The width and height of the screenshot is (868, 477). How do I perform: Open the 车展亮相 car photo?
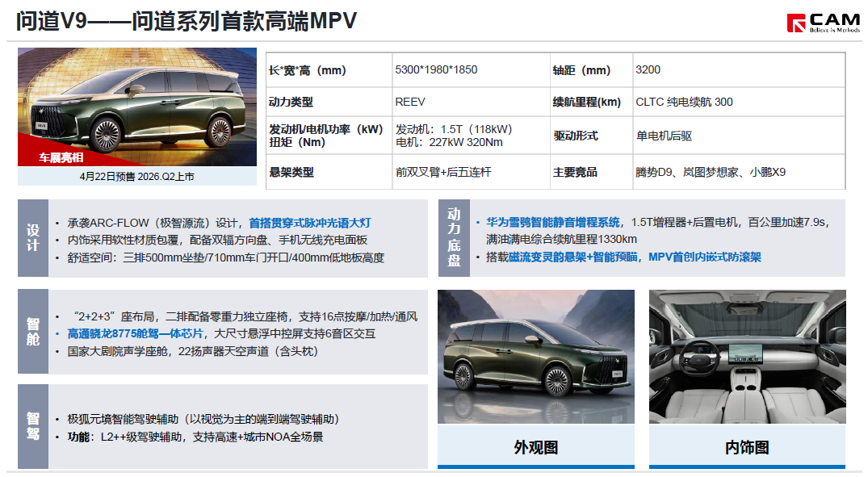pos(137,107)
